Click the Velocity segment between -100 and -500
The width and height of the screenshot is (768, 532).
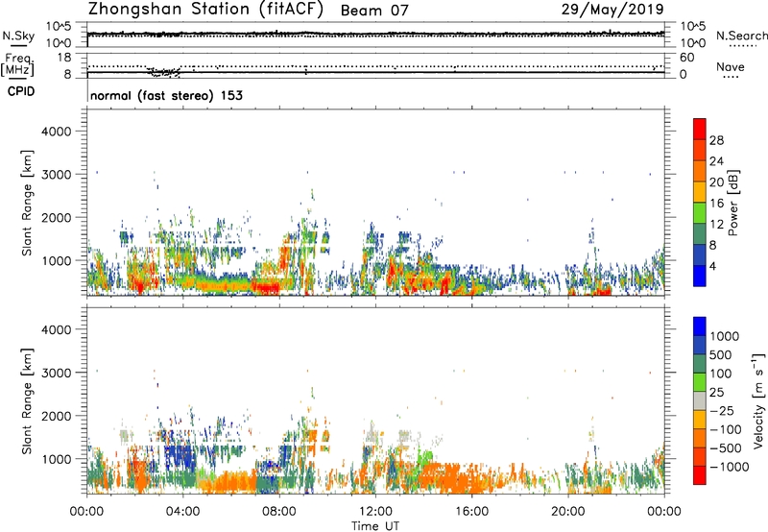coord(700,439)
